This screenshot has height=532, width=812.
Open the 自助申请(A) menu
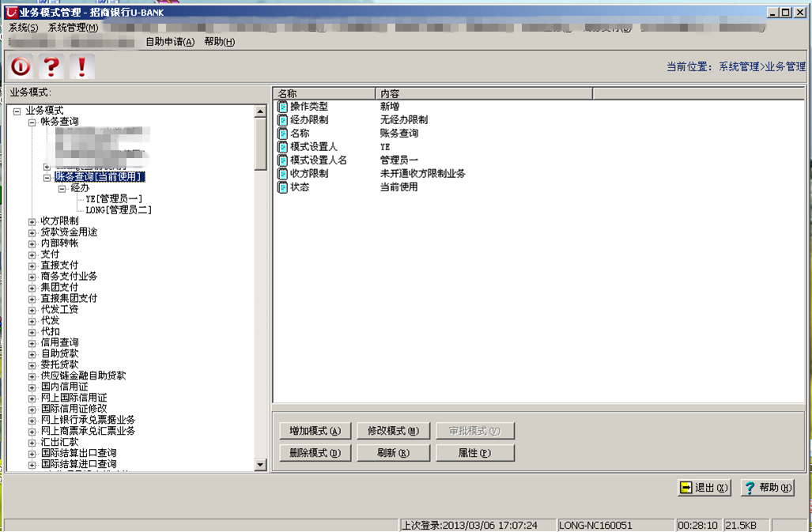[170, 42]
